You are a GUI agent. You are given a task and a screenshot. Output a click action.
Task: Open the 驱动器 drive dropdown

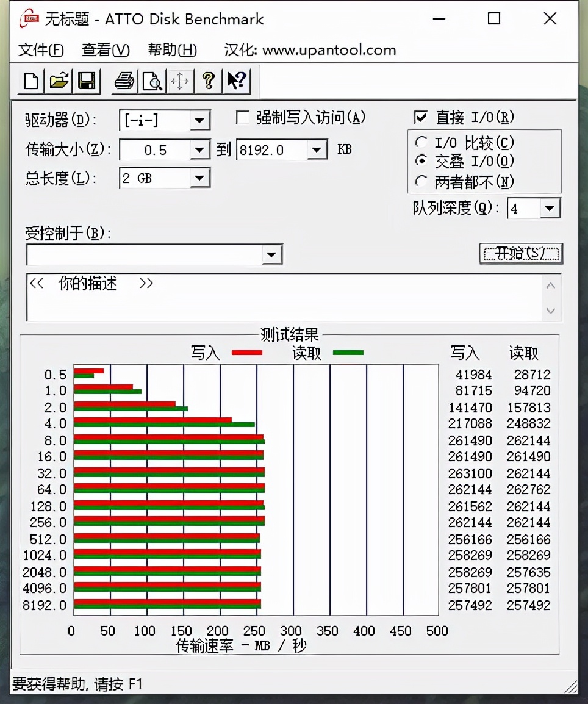click(x=200, y=121)
